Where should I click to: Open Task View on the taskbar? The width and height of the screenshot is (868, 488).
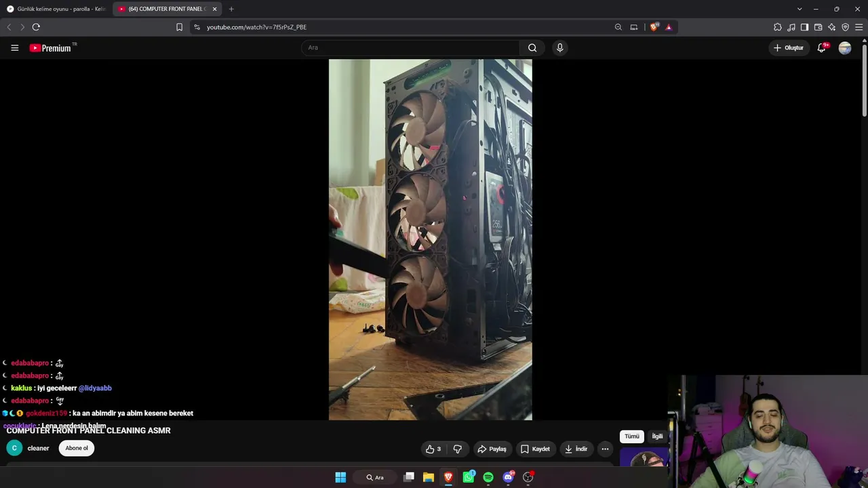409,477
